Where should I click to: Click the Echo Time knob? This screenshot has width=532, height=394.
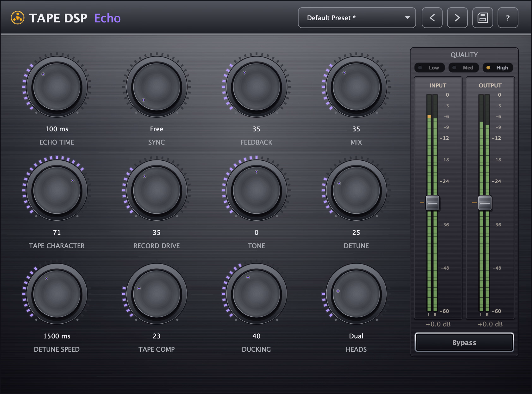pos(57,87)
